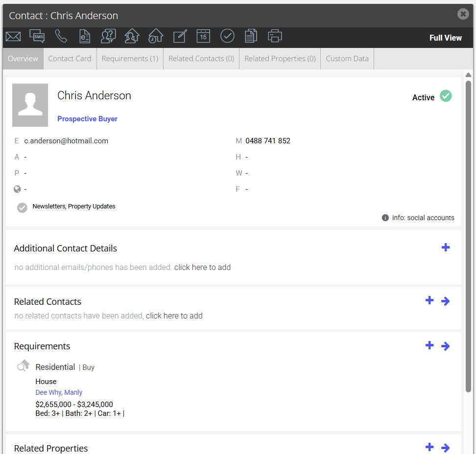Follow the Dee Why, Manly link
The image size is (476, 454).
click(x=59, y=392)
